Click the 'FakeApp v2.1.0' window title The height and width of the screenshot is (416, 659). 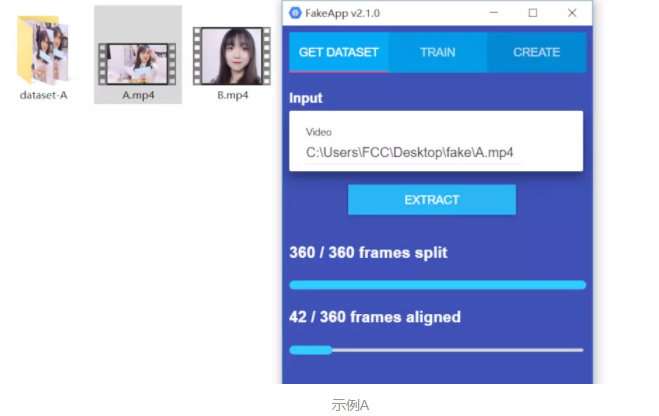(x=343, y=13)
